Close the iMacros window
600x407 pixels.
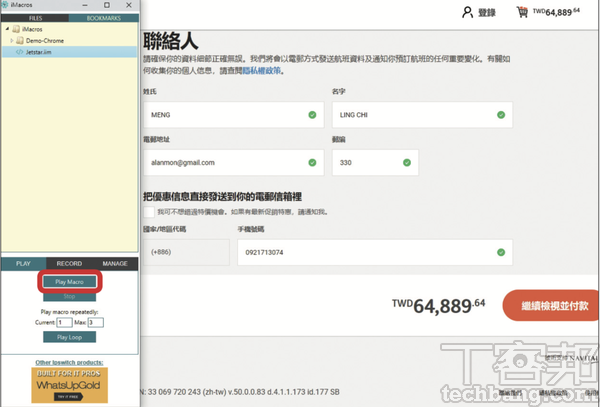(129, 5)
